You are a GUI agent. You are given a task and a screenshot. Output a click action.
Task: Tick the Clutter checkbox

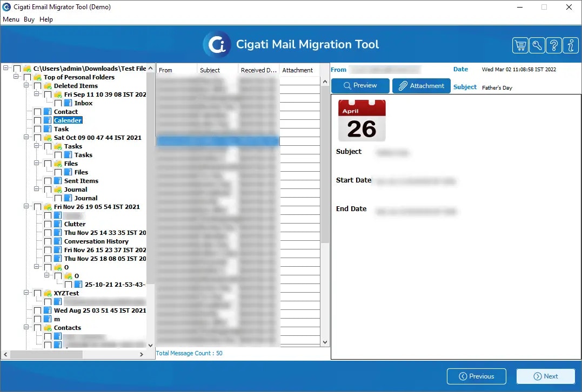click(48, 224)
